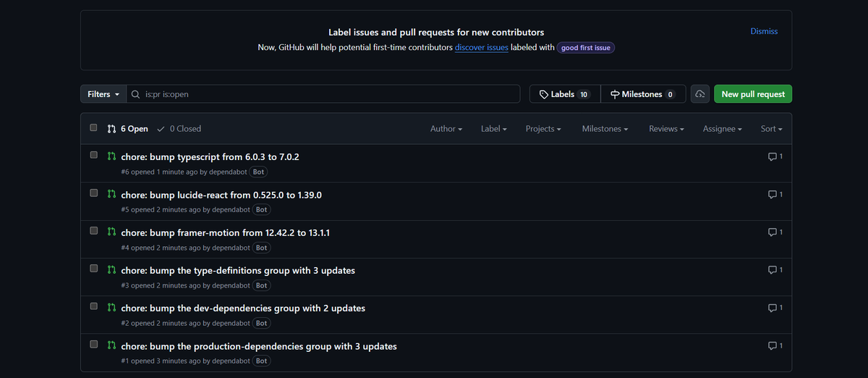
Task: Click dependabot author on PR #4
Action: (x=231, y=248)
